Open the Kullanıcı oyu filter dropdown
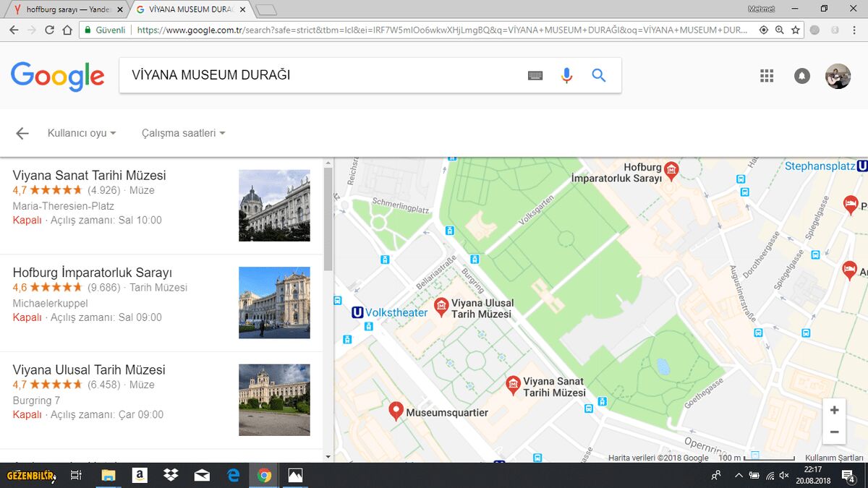 81,133
